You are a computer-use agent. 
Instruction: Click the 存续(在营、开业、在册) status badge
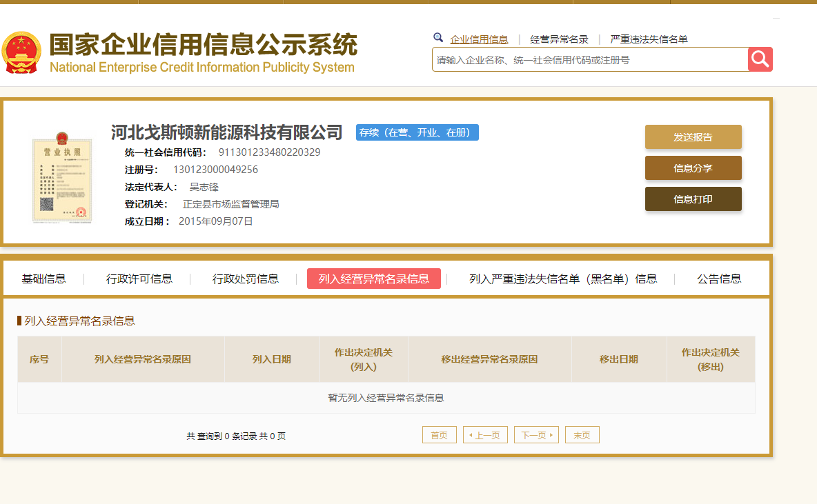click(417, 132)
